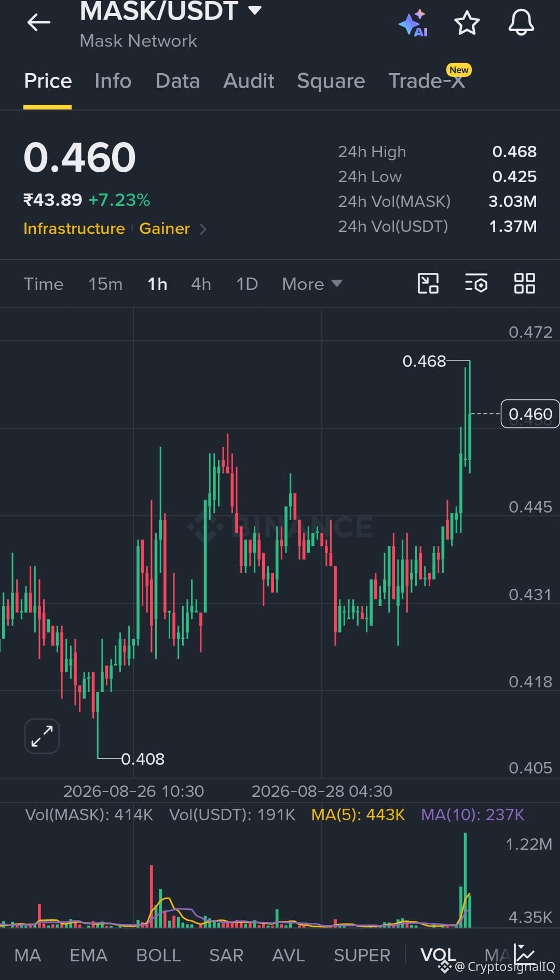Switch to the Info tab

pos(113,81)
